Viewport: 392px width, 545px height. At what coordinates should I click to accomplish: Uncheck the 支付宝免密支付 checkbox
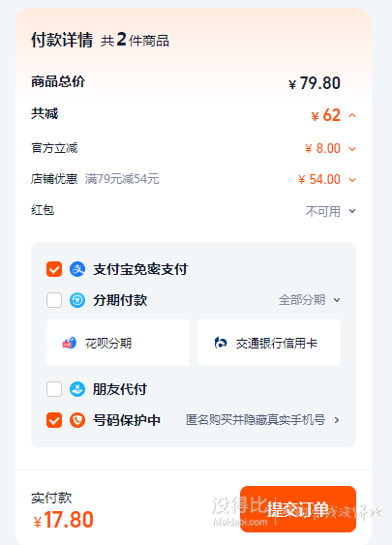pyautogui.click(x=54, y=269)
